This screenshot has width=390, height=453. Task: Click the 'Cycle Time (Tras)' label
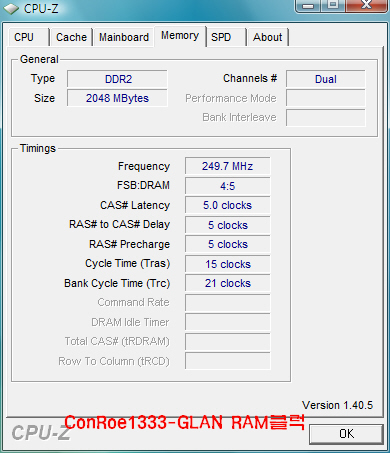(x=128, y=263)
